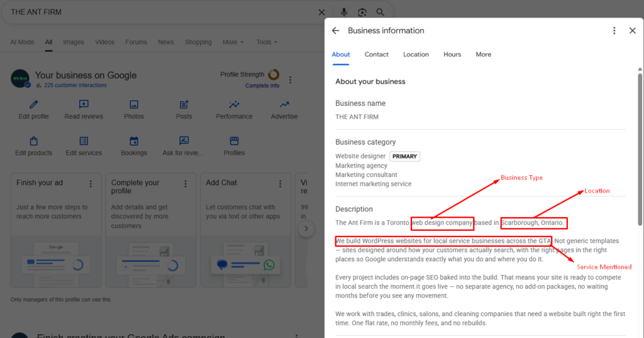Viewport: 644px width, 338px height.
Task: Switch to the Videos tab
Action: [x=105, y=42]
